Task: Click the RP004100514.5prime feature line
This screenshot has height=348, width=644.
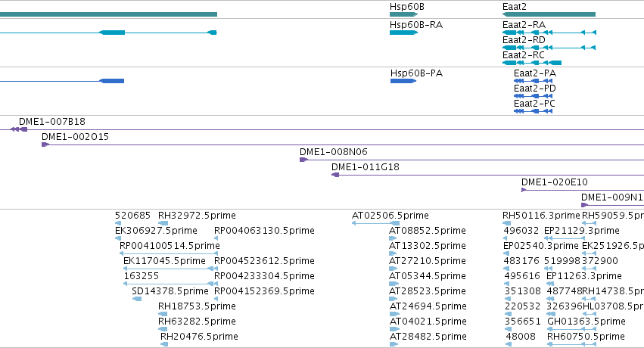Action: click(x=169, y=253)
